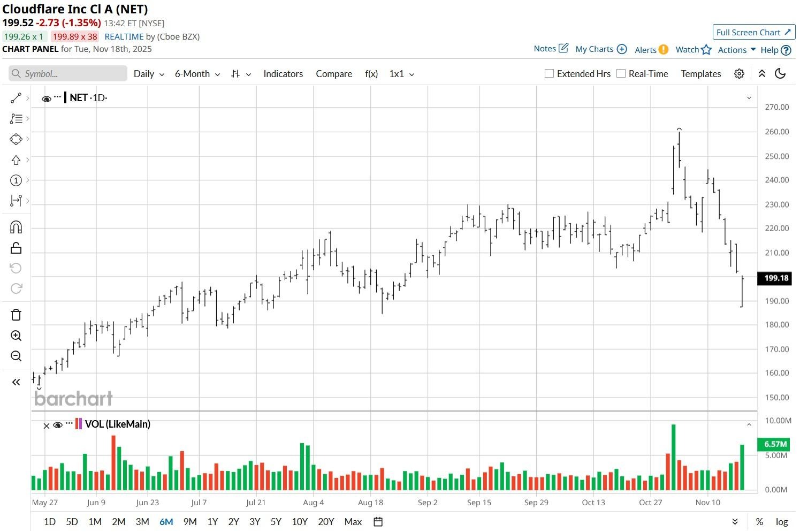This screenshot has height=532, width=800.
Task: Expand the Actions dropdown menu
Action: coord(737,50)
